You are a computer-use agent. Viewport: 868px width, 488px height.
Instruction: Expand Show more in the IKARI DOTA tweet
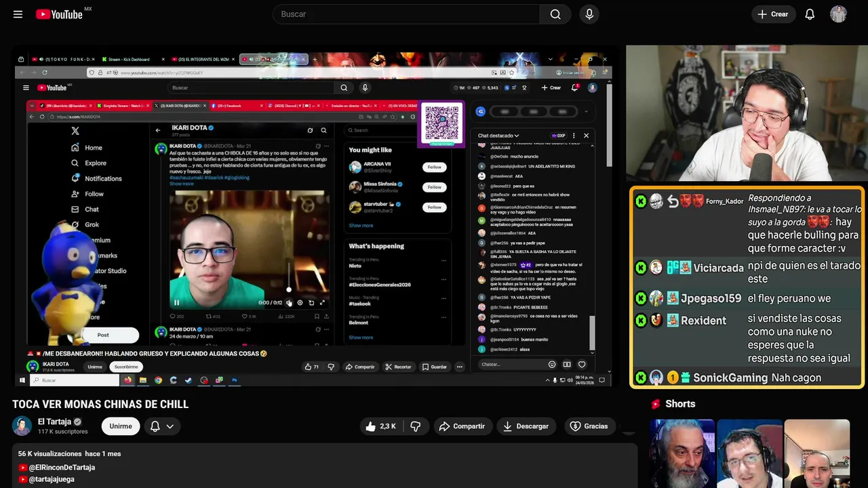coord(181,184)
